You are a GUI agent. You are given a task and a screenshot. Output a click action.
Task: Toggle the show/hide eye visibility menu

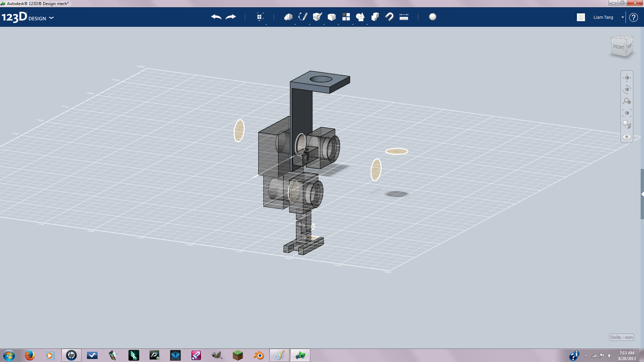point(627,137)
